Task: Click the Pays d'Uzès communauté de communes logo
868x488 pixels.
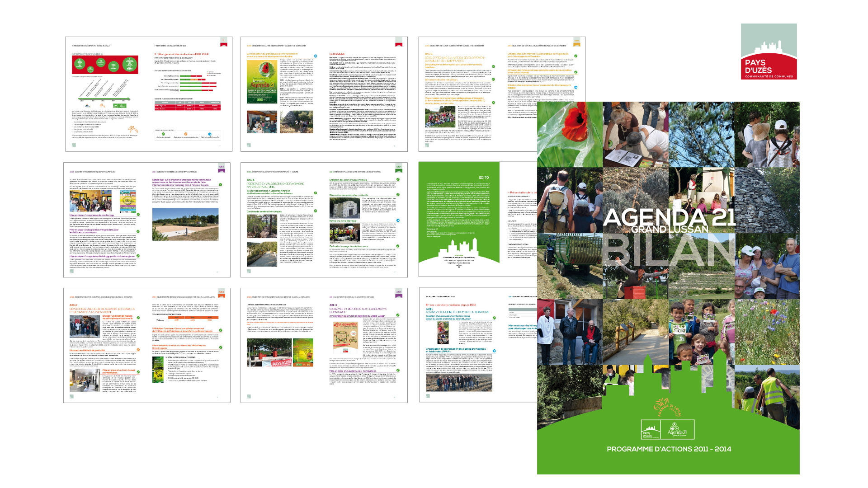Action: click(x=769, y=52)
